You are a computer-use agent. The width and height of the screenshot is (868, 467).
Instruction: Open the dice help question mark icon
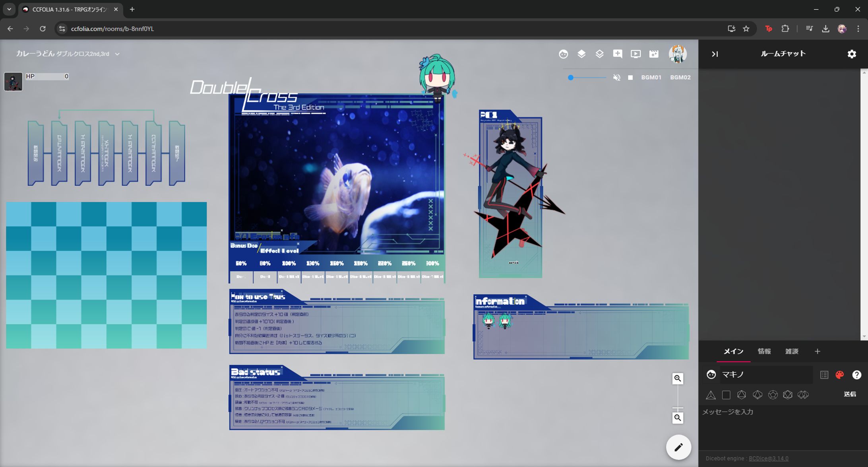coord(856,375)
